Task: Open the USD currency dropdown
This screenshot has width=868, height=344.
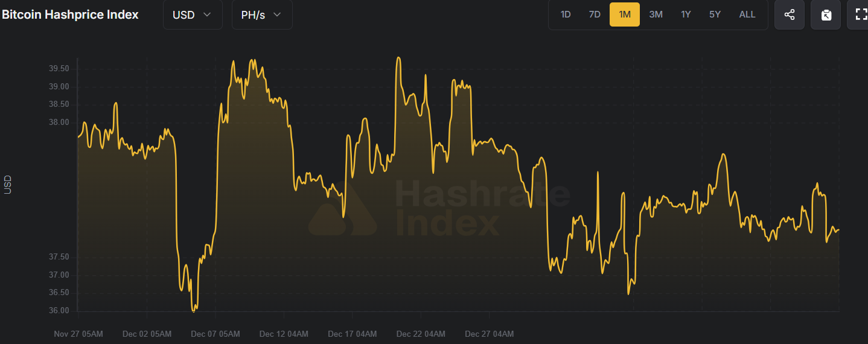Action: [192, 15]
